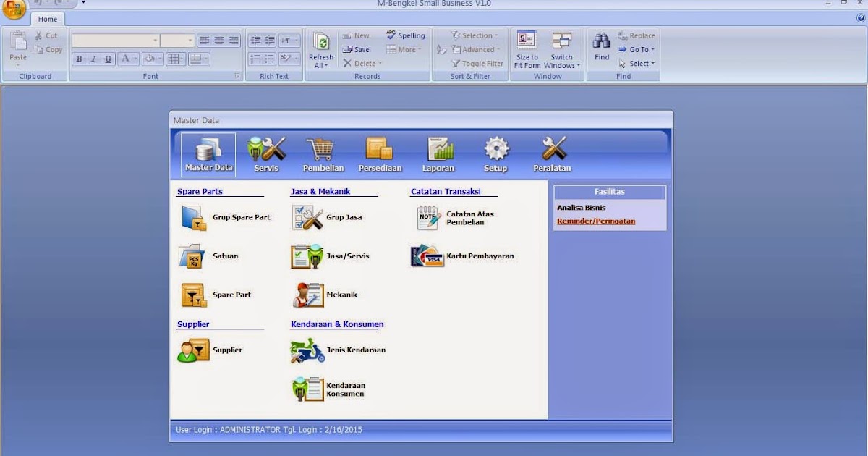The height and width of the screenshot is (456, 868).
Task: Open the Grup Jasa icon
Action: (x=307, y=218)
